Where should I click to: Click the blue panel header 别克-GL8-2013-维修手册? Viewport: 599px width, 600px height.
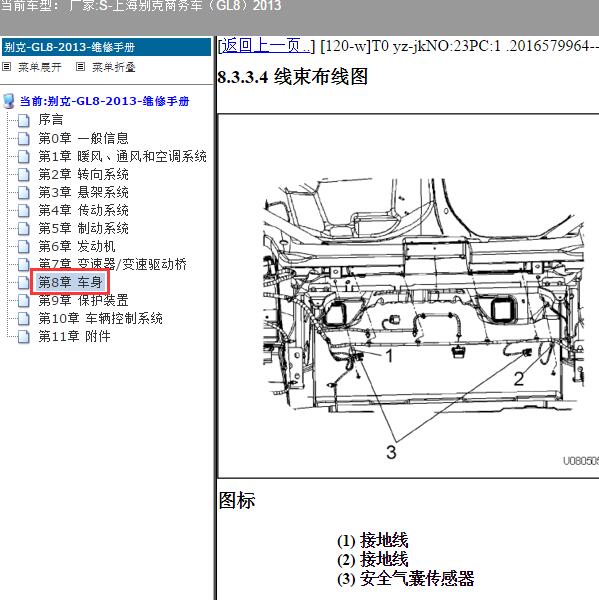click(106, 47)
